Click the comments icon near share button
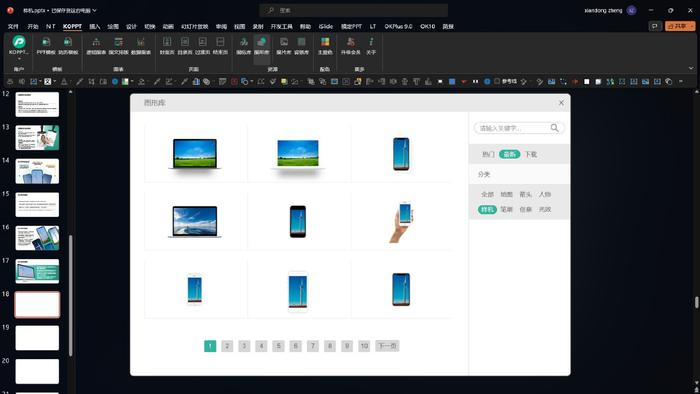Image resolution: width=700 pixels, height=394 pixels. coord(654,26)
